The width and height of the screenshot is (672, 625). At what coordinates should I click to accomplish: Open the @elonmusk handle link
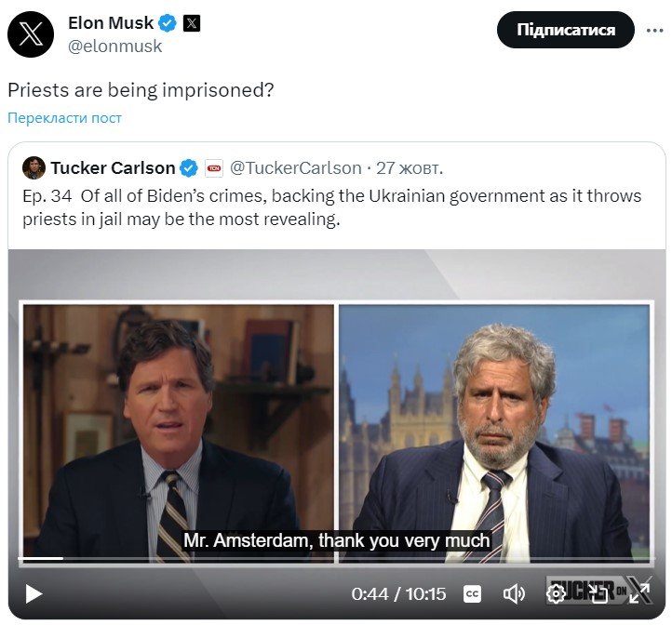(115, 46)
